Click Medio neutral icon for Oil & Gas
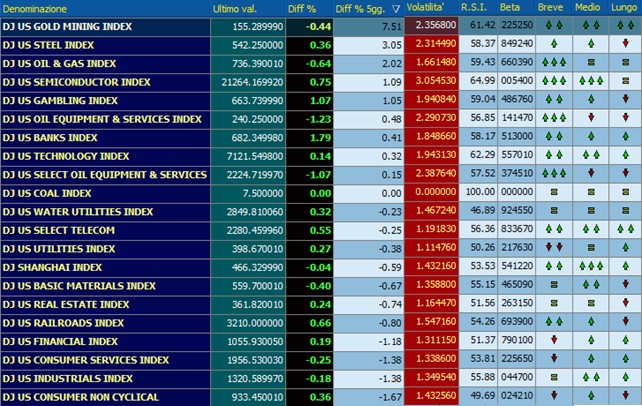 [x=591, y=62]
